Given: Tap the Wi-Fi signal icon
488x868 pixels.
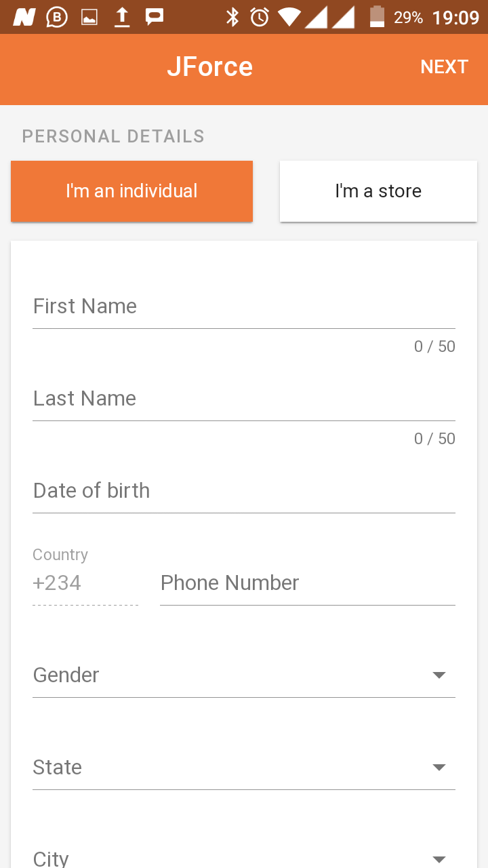Looking at the screenshot, I should [x=289, y=17].
